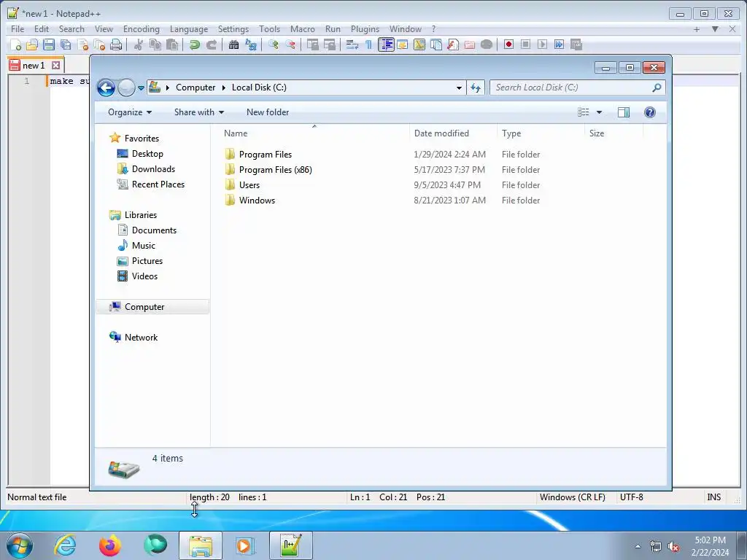Open the Plugins menu in Notepad++
Image resolution: width=747 pixels, height=560 pixels.
point(365,29)
